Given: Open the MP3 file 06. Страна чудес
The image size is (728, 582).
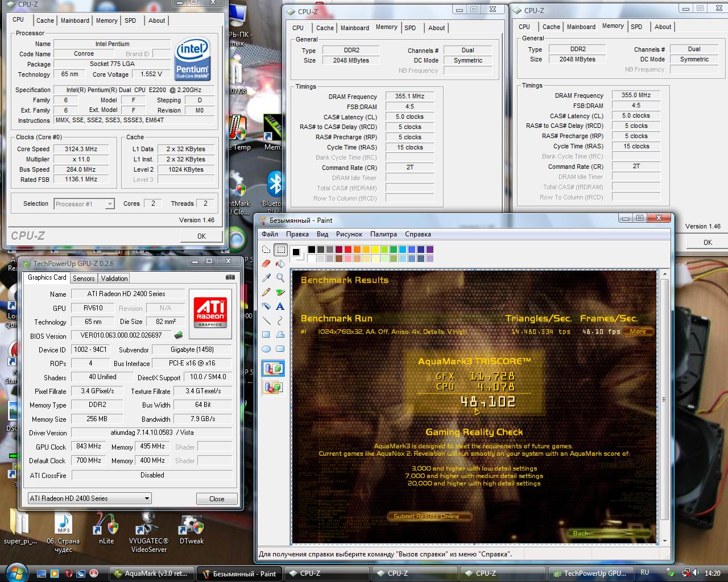Looking at the screenshot, I should pyautogui.click(x=63, y=531).
